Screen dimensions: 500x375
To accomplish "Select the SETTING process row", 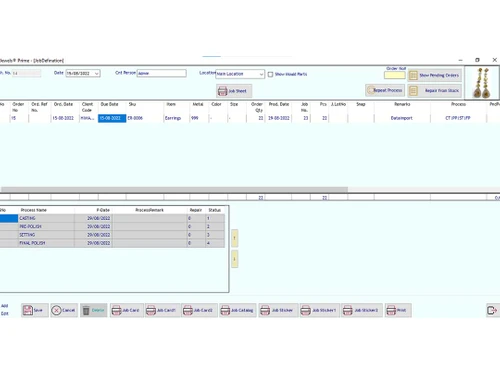I will (112, 235).
